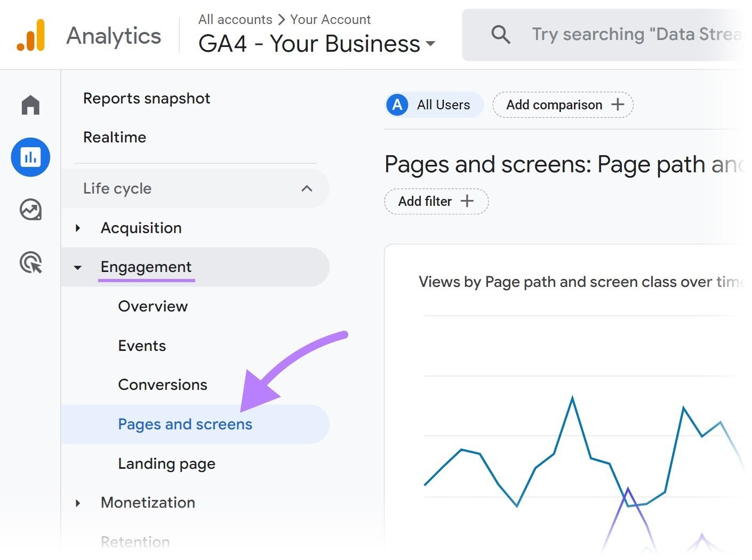Select the Landing page report
The height and width of the screenshot is (560, 752).
[x=166, y=463]
